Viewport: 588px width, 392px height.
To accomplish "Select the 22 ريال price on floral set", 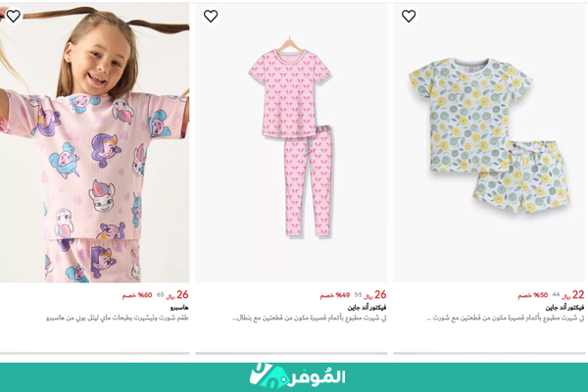I will [573, 295].
